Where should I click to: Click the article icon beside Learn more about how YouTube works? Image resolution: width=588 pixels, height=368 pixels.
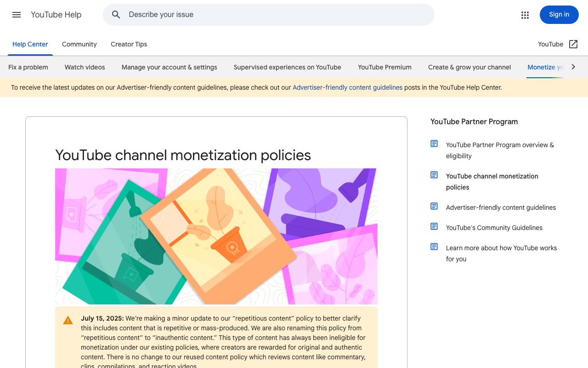pyautogui.click(x=434, y=247)
